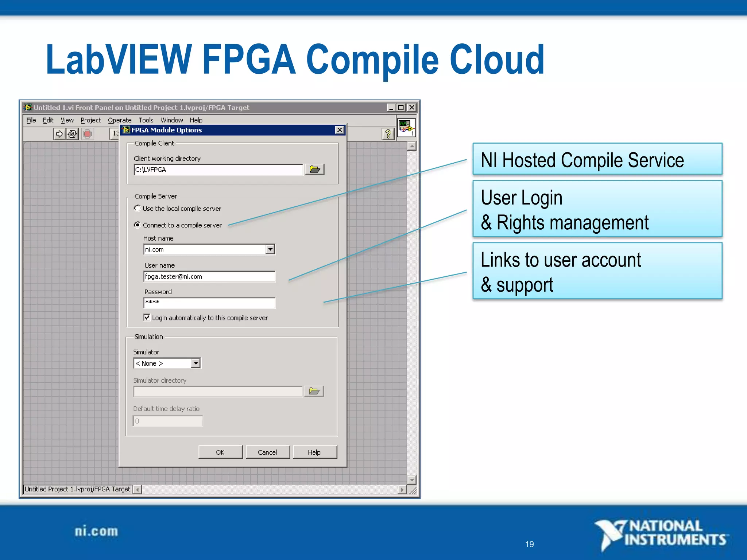
Task: Open the Project menu
Action: pos(90,120)
